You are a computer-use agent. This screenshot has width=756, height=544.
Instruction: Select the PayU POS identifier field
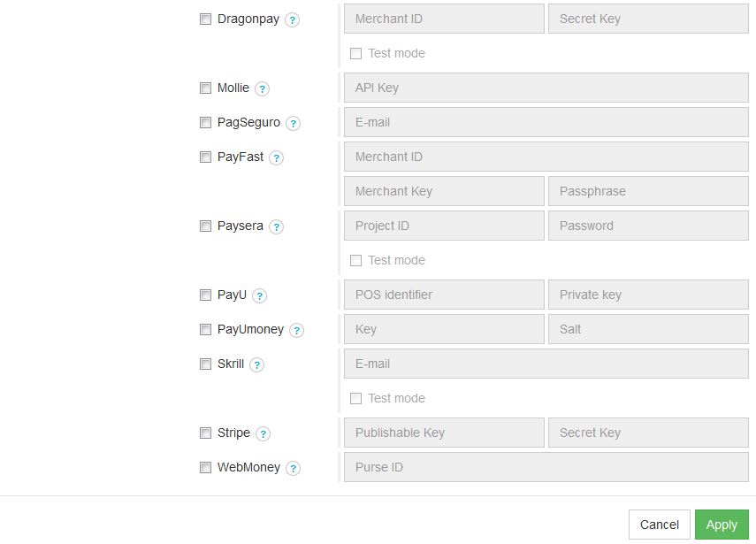444,295
